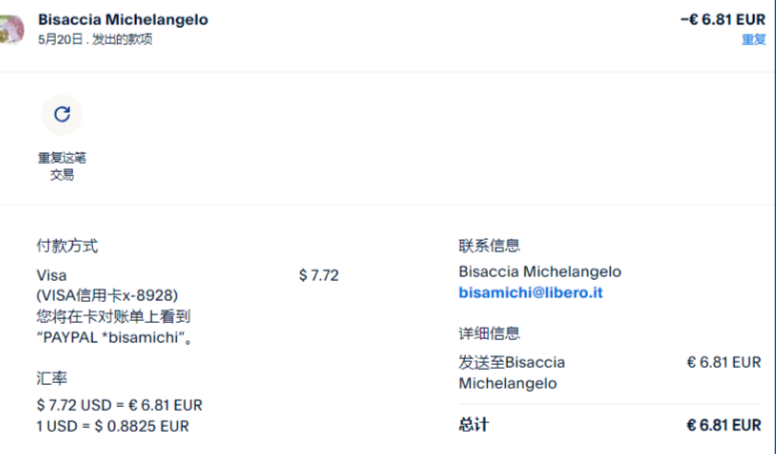Viewport: 776px width, 454px height.
Task: Click the Visa payment method name
Action: [51, 275]
